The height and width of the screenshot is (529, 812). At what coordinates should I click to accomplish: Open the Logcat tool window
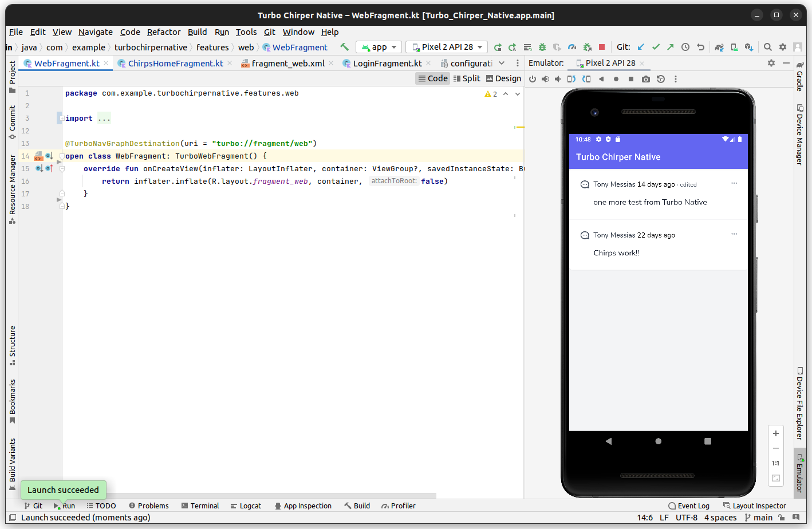pos(246,506)
